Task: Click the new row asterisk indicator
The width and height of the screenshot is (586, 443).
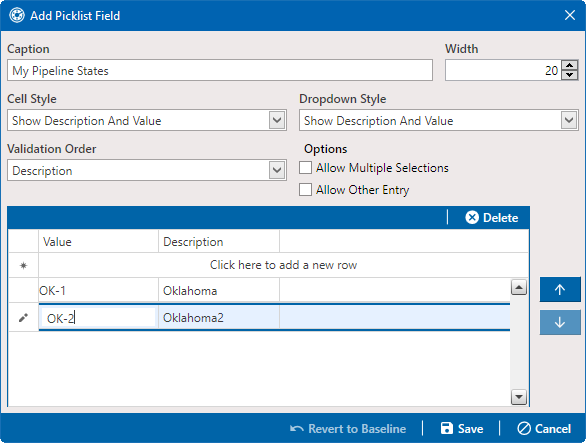Action: click(23, 265)
